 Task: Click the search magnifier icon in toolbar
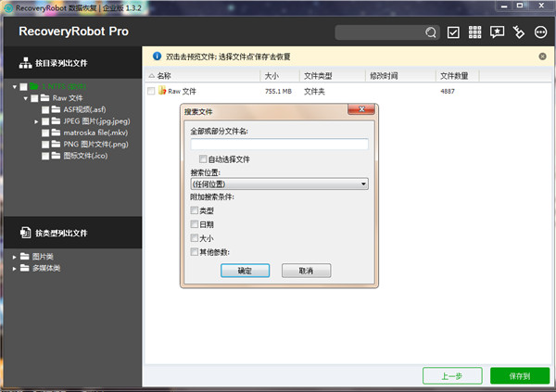[x=431, y=32]
